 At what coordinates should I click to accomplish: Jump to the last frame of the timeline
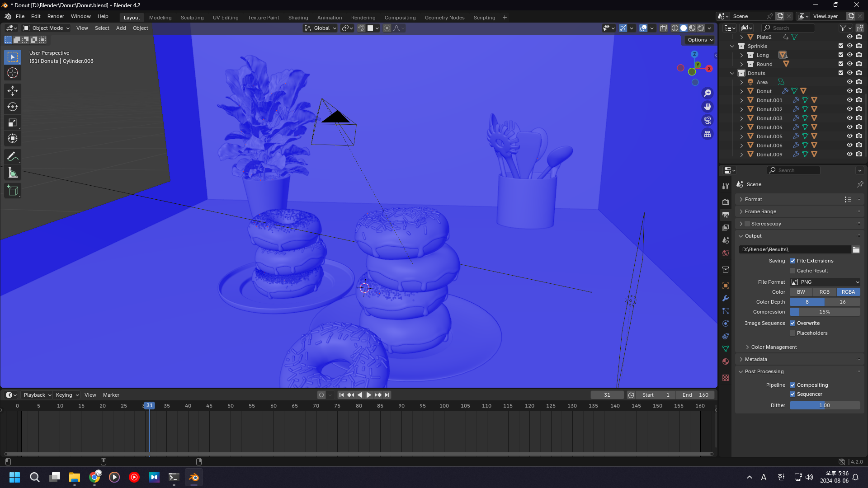coord(387,395)
